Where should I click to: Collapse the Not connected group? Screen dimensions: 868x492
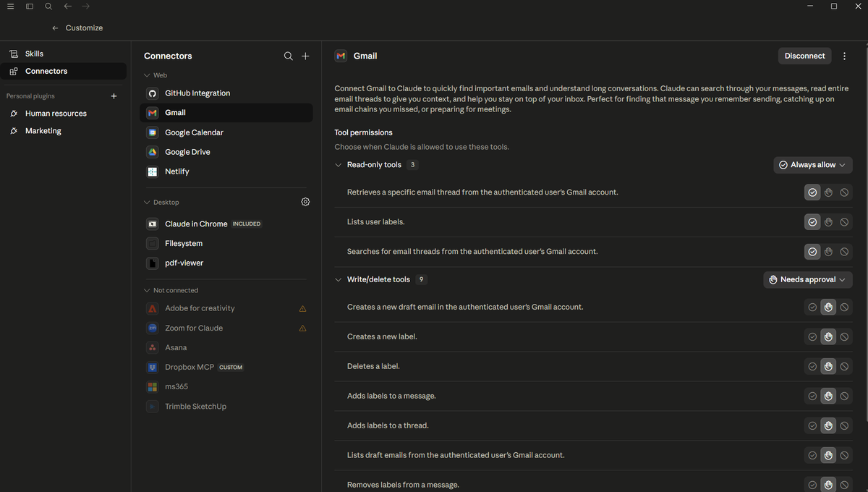147,290
